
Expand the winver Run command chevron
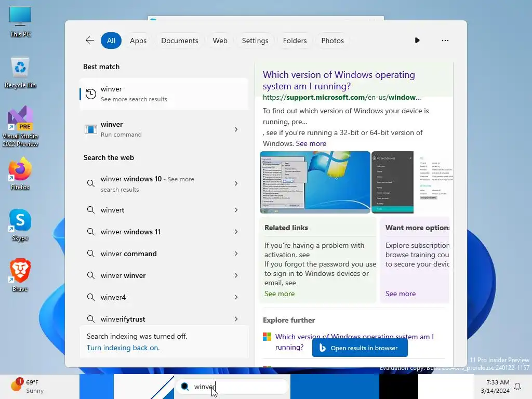pos(236,129)
